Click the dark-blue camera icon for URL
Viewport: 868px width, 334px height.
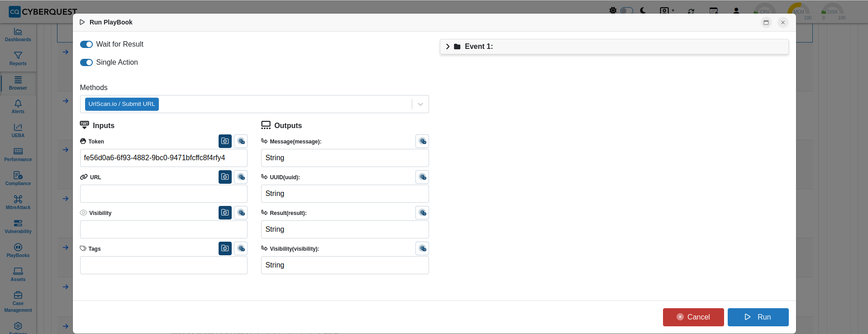point(225,177)
